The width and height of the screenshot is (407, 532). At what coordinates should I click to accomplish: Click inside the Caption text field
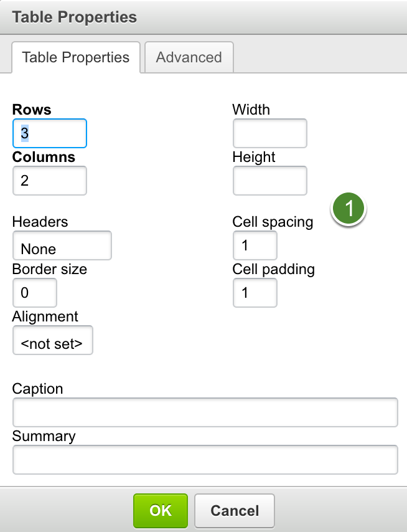[x=205, y=412]
